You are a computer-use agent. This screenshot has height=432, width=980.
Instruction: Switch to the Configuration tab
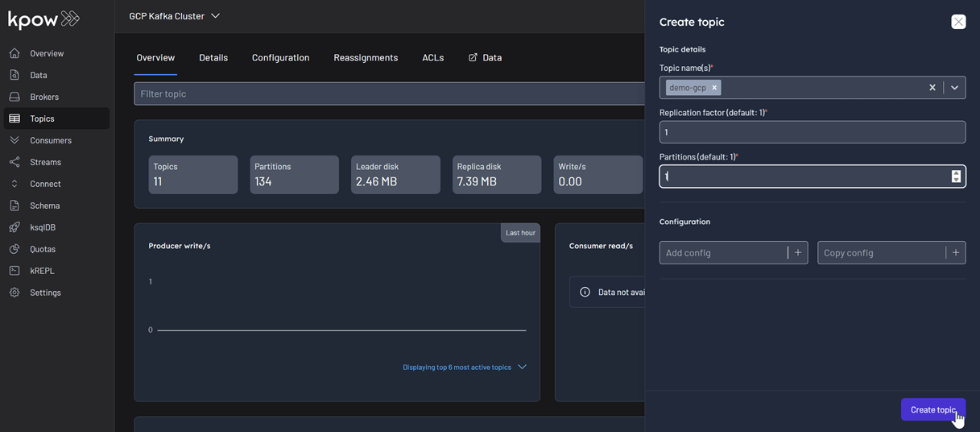[x=280, y=58]
